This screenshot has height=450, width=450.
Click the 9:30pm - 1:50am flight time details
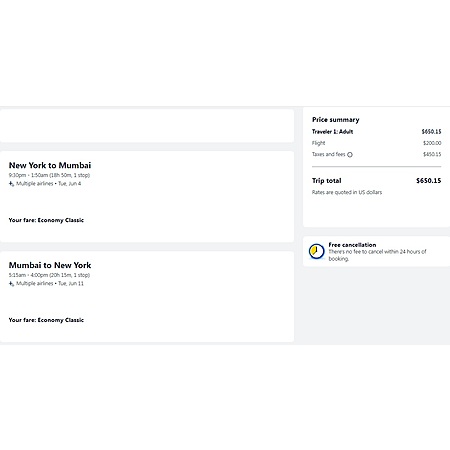[x=49, y=175]
